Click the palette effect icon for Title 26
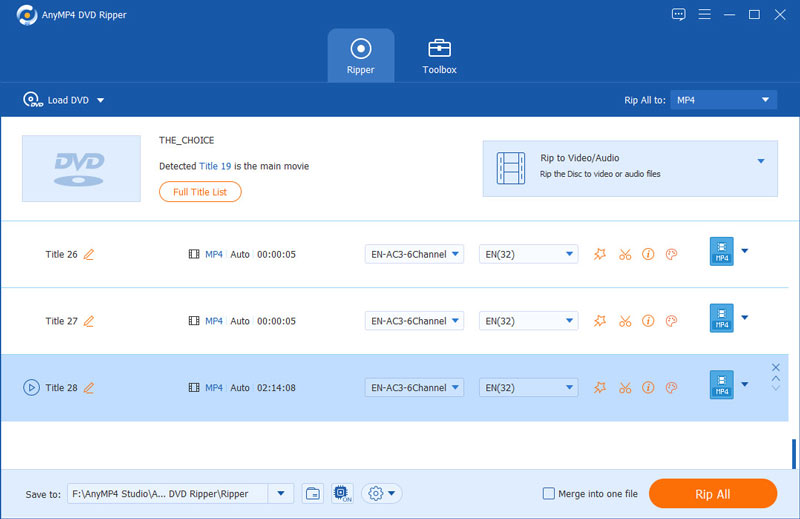This screenshot has width=800, height=519. click(671, 254)
